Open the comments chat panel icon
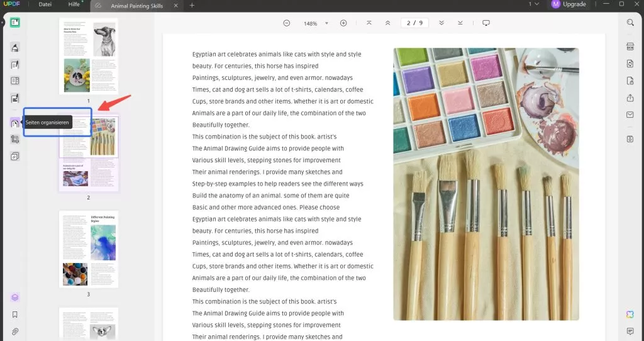Screen dimensions: 644x341 point(630,331)
